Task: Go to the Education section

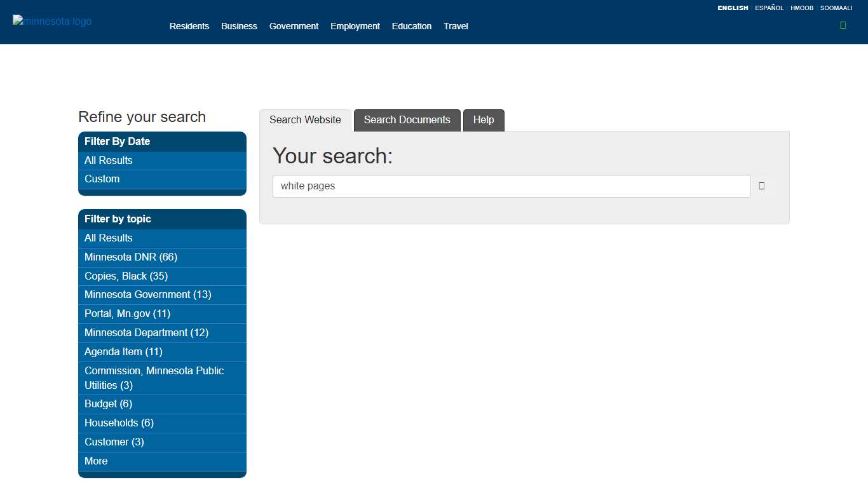Action: coord(411,26)
